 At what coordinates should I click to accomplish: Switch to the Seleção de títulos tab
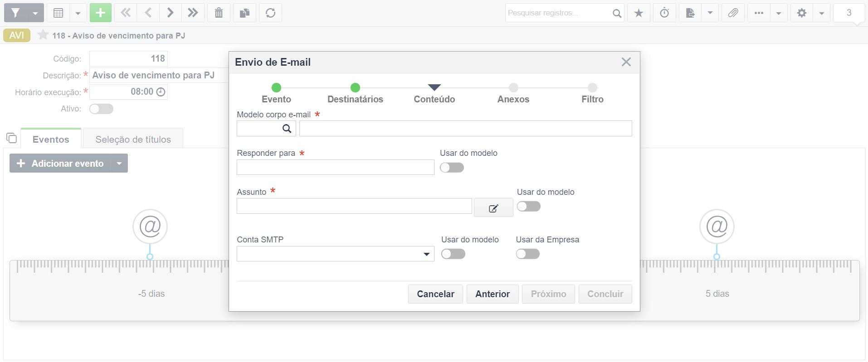[x=133, y=139]
